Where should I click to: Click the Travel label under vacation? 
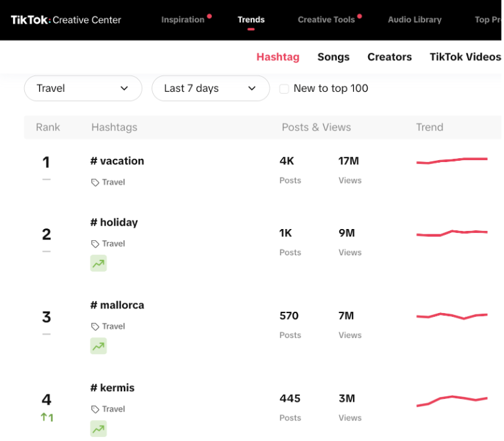(114, 182)
